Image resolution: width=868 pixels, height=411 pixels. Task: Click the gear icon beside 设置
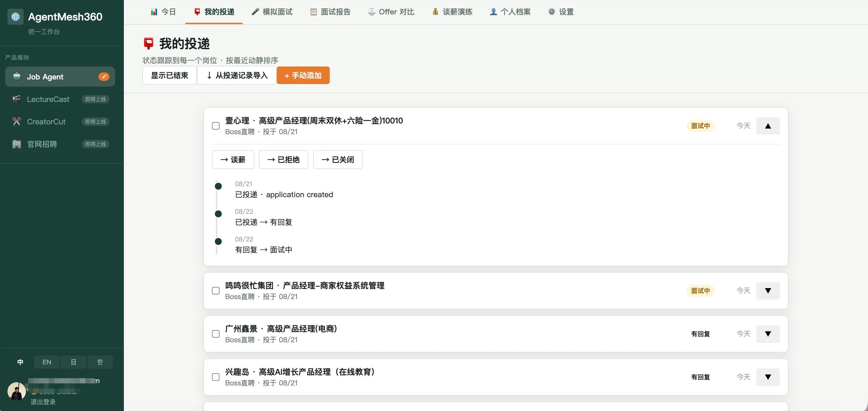coord(551,12)
